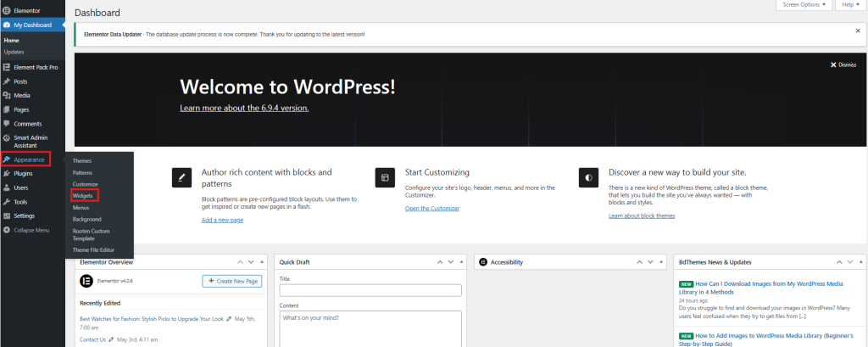868x347 pixels.
Task: Move BdThemes News widget up
Action: point(840,262)
